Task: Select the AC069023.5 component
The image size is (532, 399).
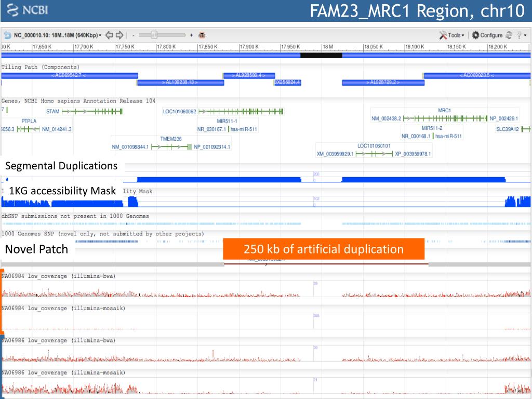Action: (x=477, y=75)
